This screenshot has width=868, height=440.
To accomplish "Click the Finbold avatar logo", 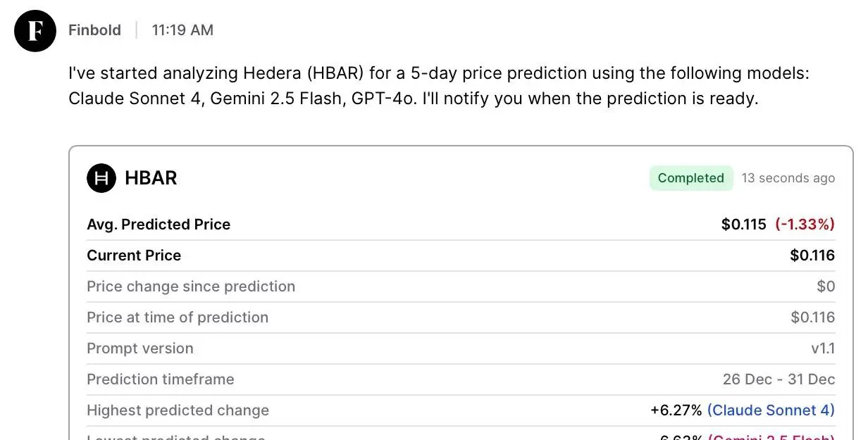I will click(x=35, y=31).
